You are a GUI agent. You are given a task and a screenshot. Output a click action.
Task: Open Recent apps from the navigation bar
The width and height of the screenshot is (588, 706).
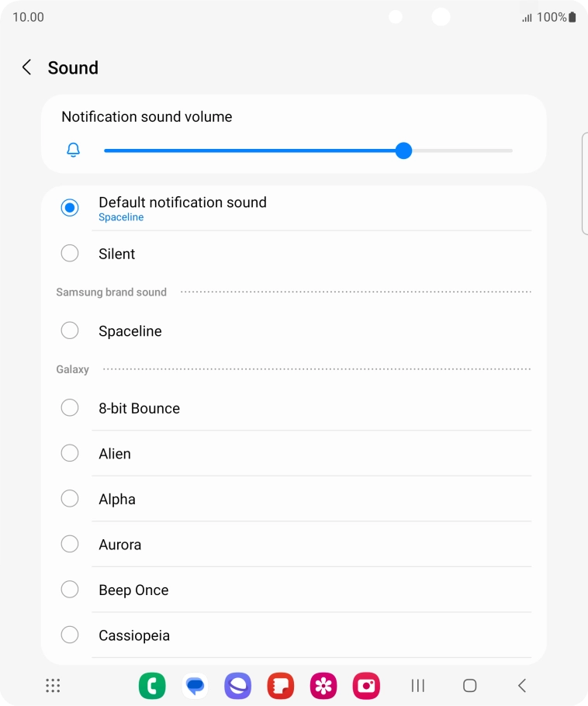(x=417, y=685)
